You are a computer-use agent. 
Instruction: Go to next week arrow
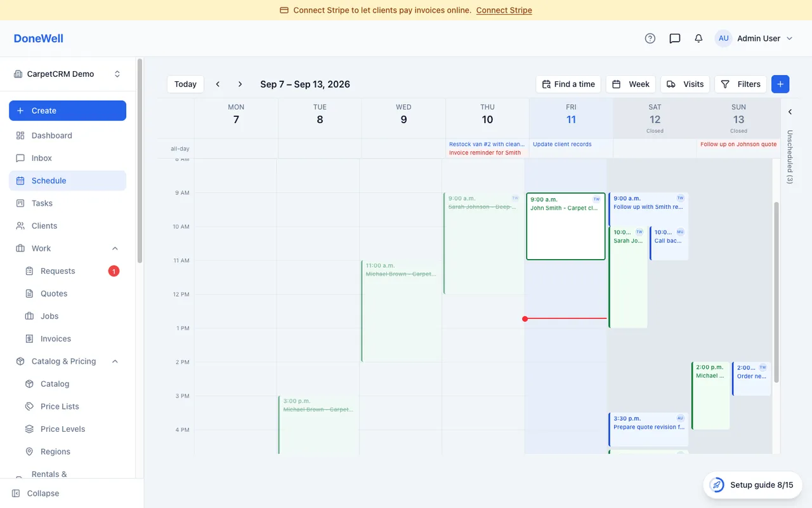click(x=240, y=84)
